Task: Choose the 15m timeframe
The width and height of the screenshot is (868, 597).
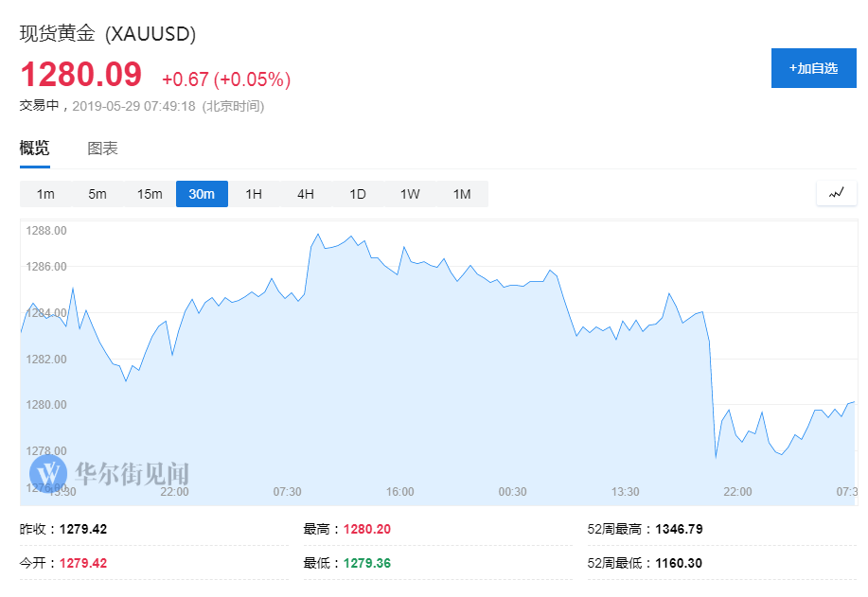Action: 150,194
